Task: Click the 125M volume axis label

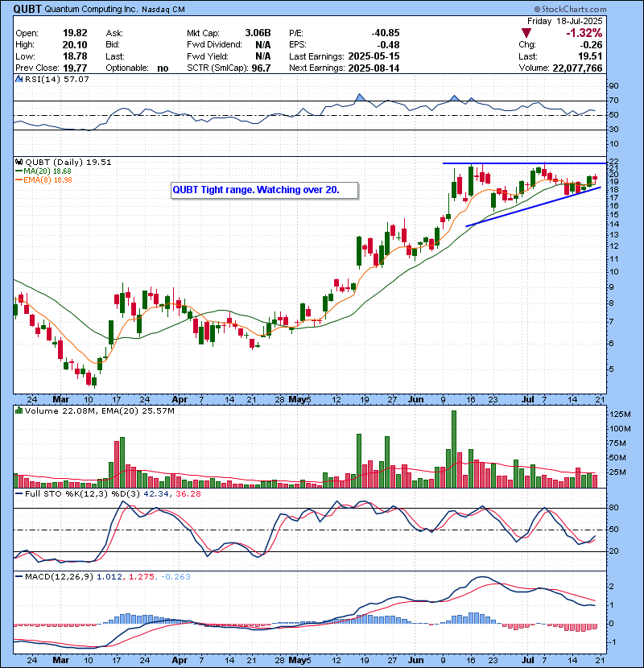Action: (x=620, y=414)
